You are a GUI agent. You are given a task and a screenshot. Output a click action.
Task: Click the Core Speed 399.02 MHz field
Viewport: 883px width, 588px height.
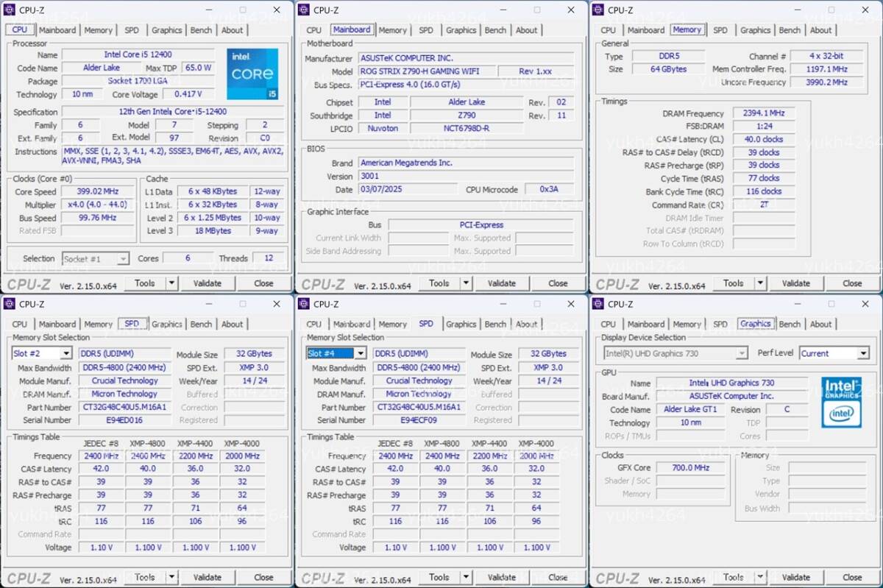pyautogui.click(x=98, y=191)
